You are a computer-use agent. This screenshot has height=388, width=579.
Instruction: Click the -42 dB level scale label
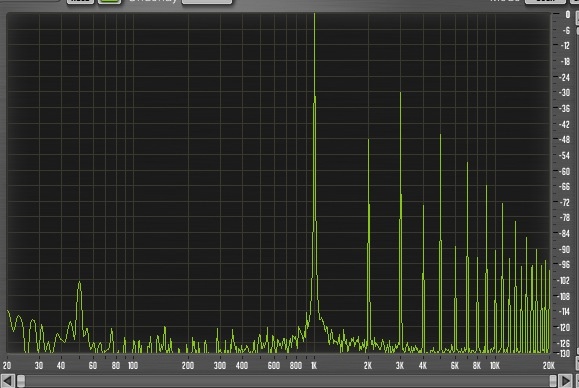565,124
